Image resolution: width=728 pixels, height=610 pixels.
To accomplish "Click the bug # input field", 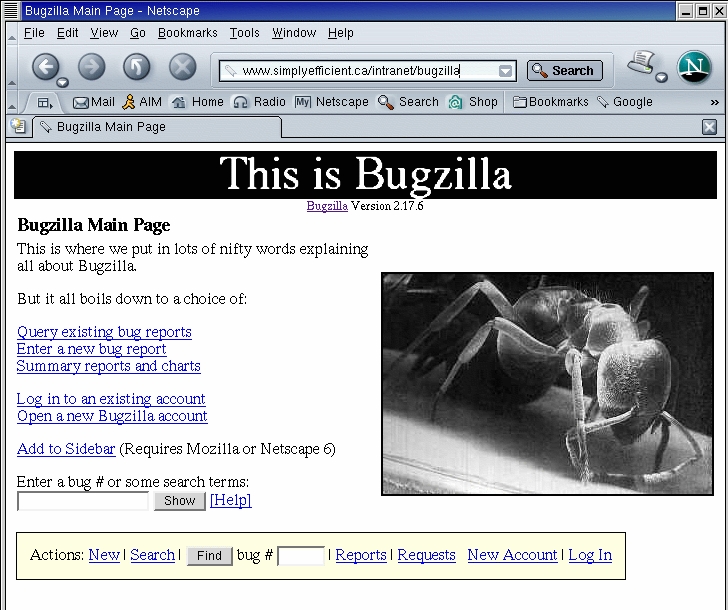I will click(301, 556).
